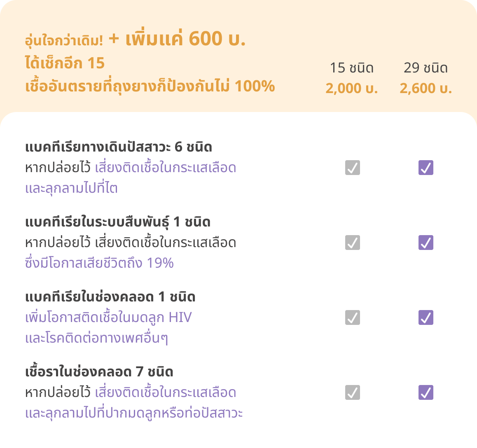Click heading แบคทีเรียในระบบสืบพันธุ์ 1 ชนิด

coord(118,222)
